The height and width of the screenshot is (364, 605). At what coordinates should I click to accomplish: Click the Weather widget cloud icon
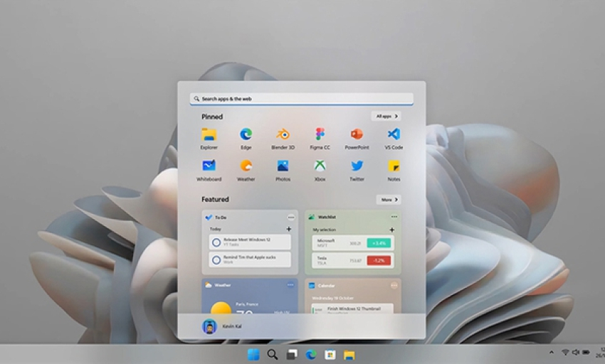point(209,285)
